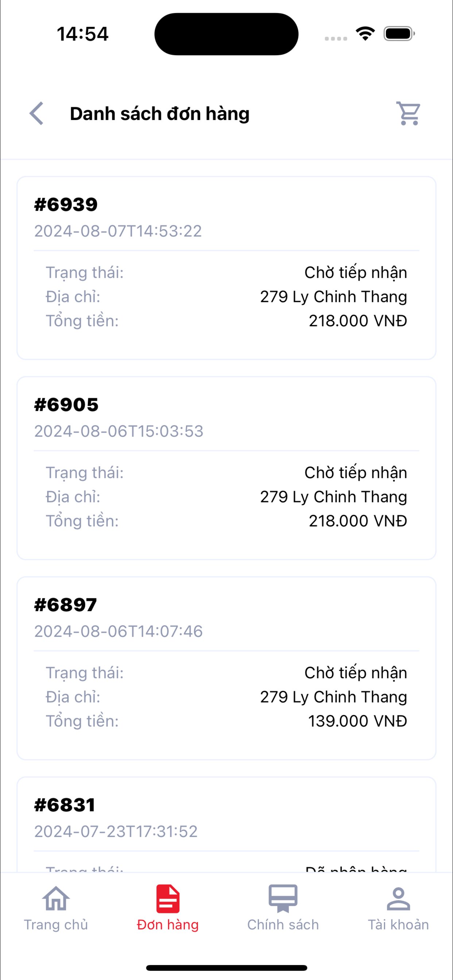Viewport: 453px width, 980px height.
Task: Tap the back arrow icon
Action: 36,113
